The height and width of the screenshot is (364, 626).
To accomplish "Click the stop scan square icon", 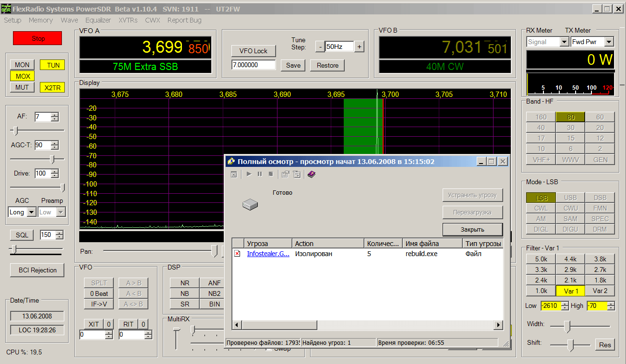I will pos(270,174).
